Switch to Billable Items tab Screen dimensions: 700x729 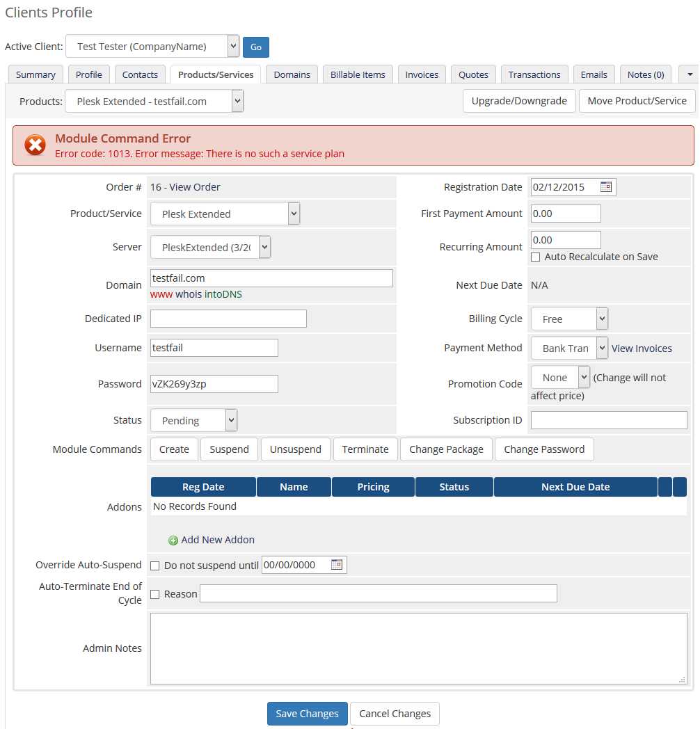click(x=358, y=74)
